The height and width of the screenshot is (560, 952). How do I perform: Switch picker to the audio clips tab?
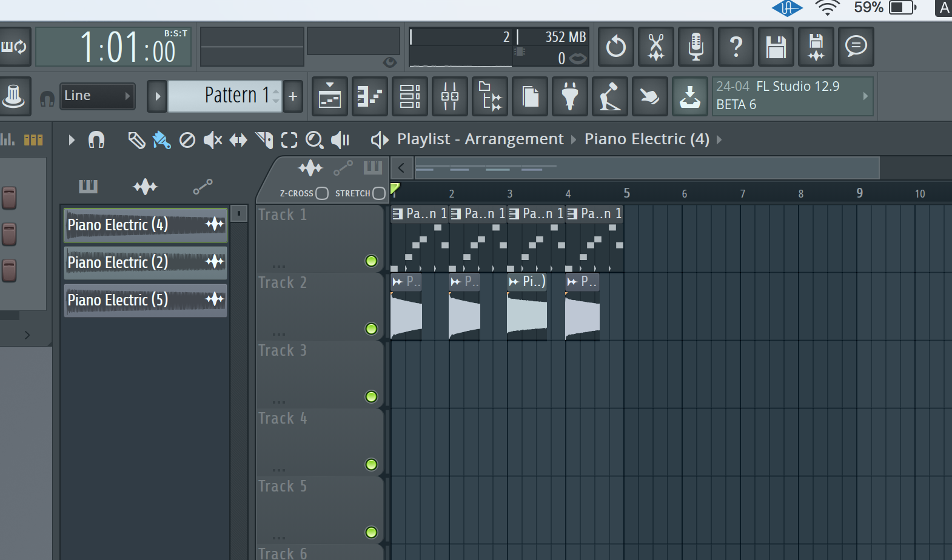(x=145, y=187)
